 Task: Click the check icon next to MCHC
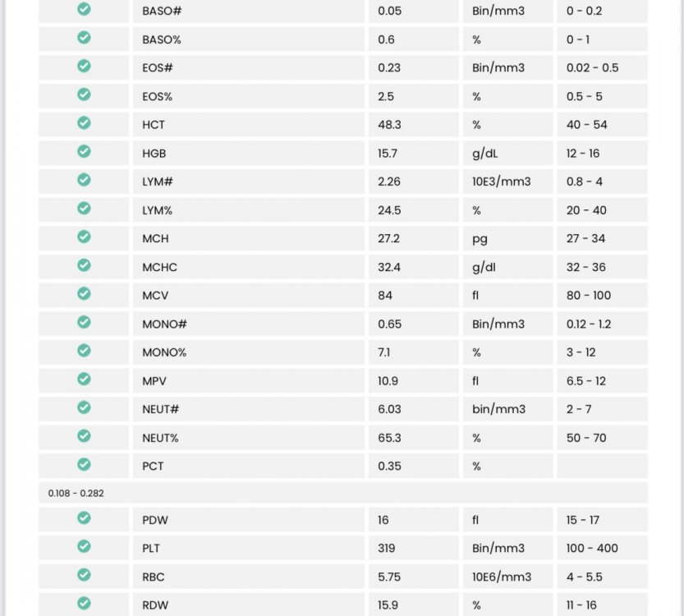pyautogui.click(x=84, y=265)
